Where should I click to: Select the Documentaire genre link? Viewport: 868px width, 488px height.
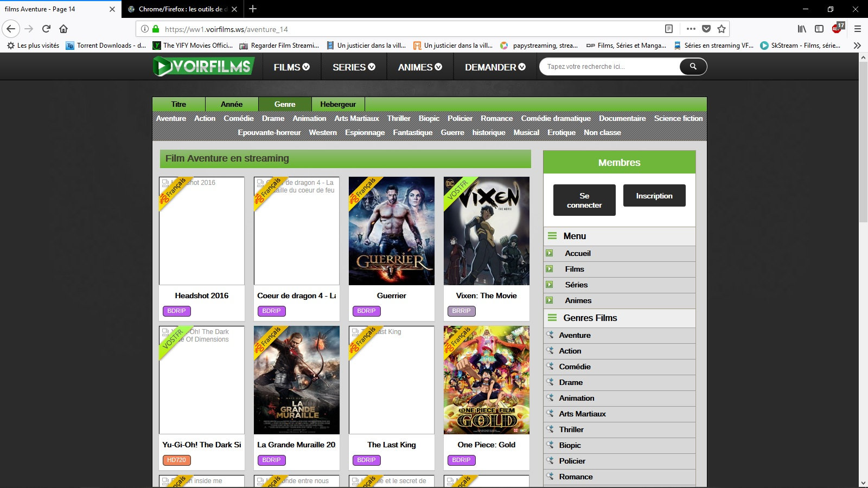pyautogui.click(x=622, y=118)
